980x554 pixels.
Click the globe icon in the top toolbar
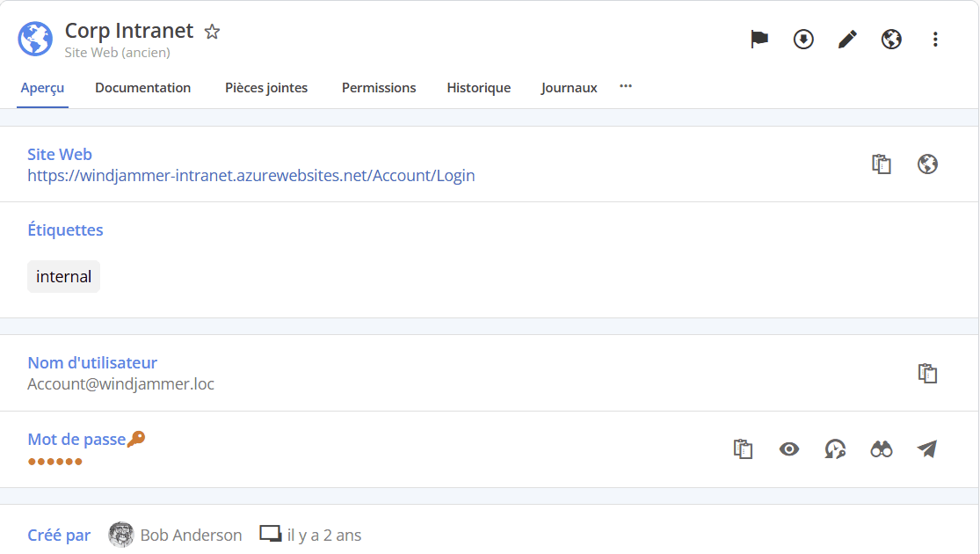tap(891, 39)
